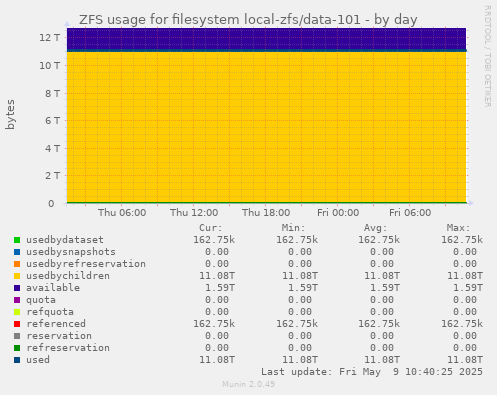Click the usedbyrefreservation orange legend swatch
Image resolution: width=497 pixels, height=395 pixels.
(x=17, y=264)
